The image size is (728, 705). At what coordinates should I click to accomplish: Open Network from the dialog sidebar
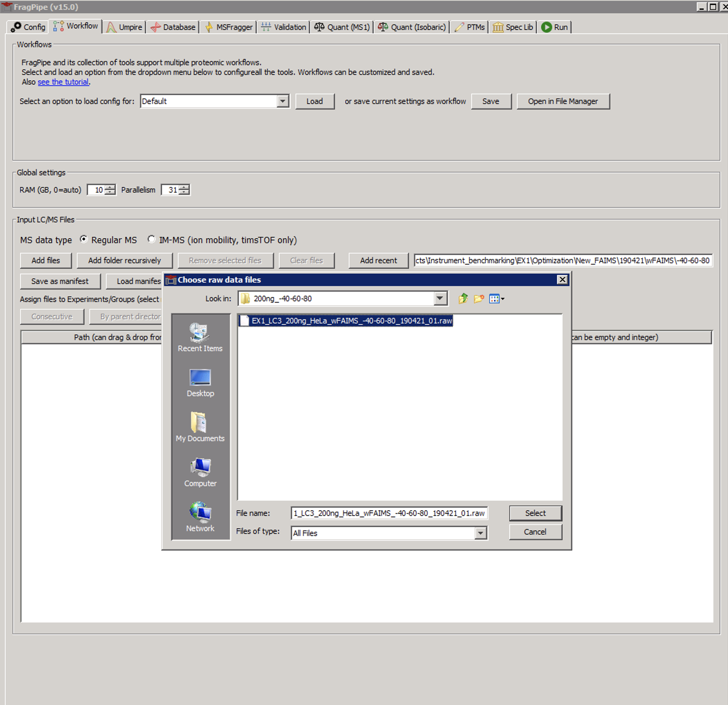coord(200,517)
